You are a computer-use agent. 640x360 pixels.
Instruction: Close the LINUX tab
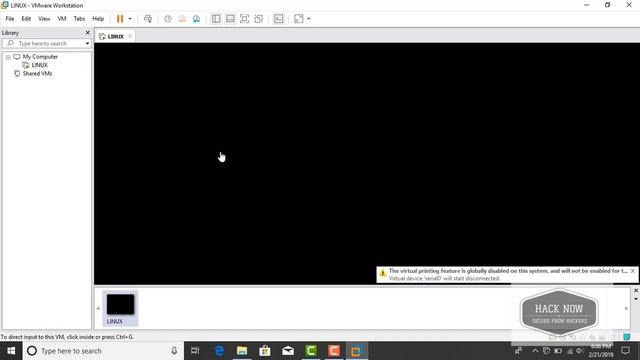[x=130, y=36]
